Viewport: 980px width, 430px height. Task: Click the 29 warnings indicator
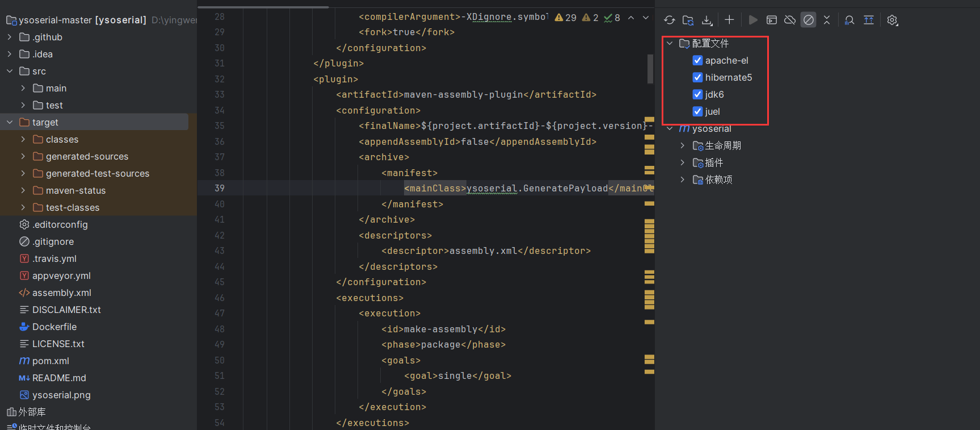pyautogui.click(x=565, y=18)
